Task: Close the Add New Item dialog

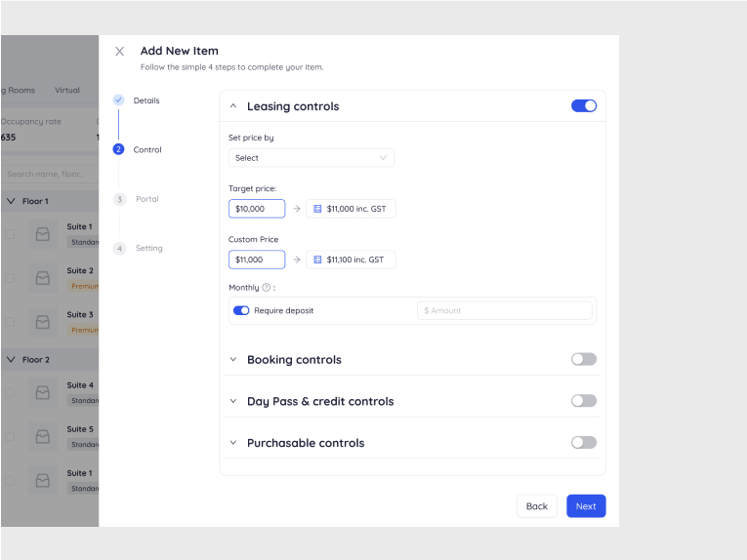Action: pyautogui.click(x=119, y=52)
